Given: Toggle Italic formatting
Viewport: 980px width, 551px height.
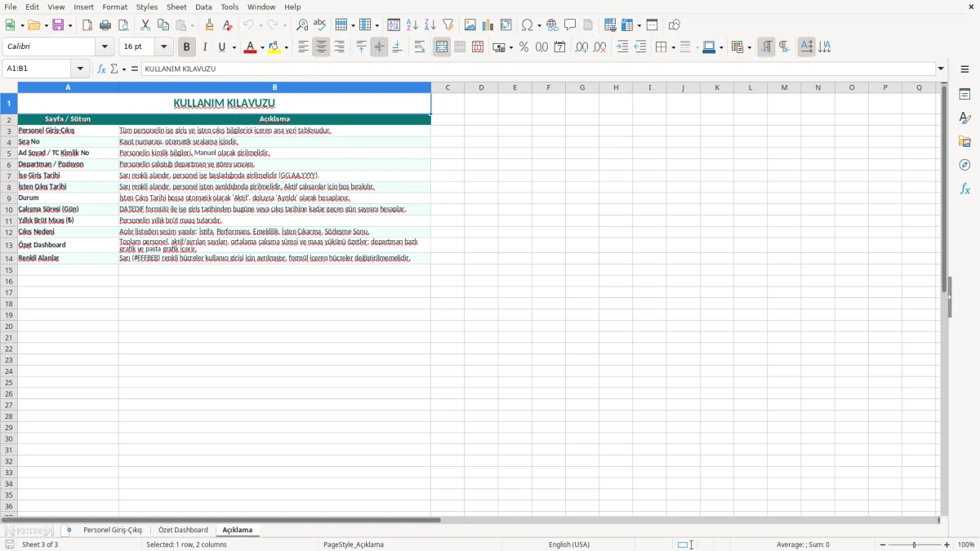Looking at the screenshot, I should coord(205,47).
